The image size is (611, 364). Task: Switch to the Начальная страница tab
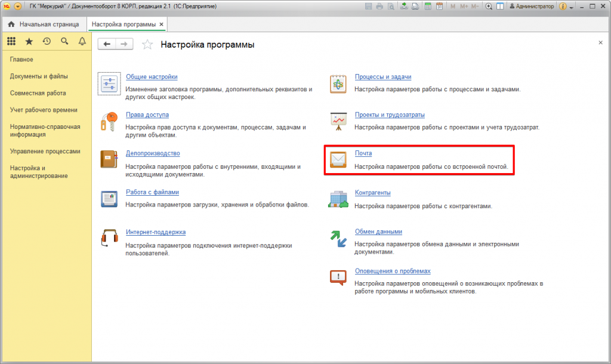pos(43,24)
